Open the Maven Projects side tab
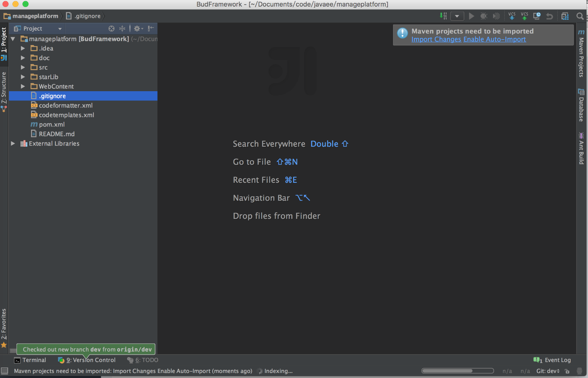 (x=581, y=53)
